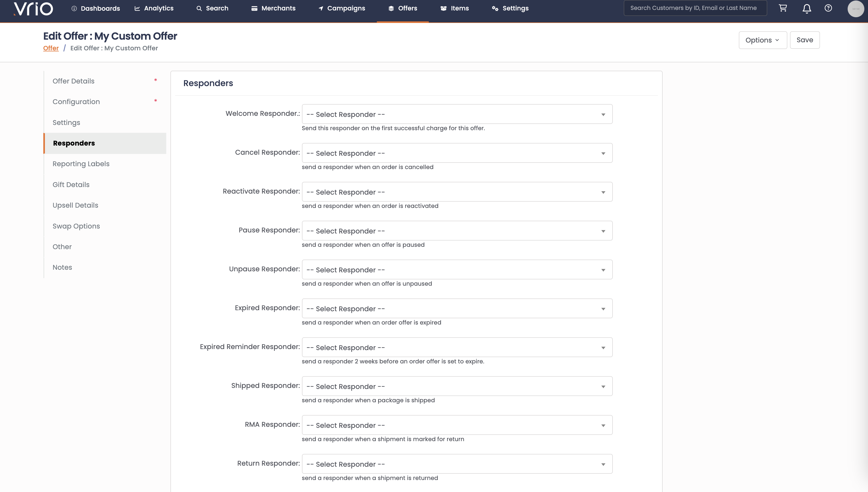Screen dimensions: 868x492
Task: Go to Campaigns section
Action: 342,8
